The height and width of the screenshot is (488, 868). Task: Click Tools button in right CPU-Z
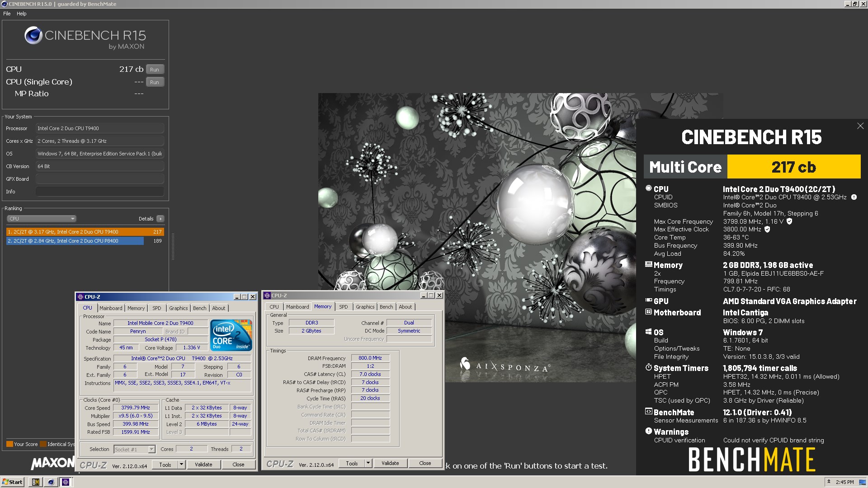click(x=352, y=463)
